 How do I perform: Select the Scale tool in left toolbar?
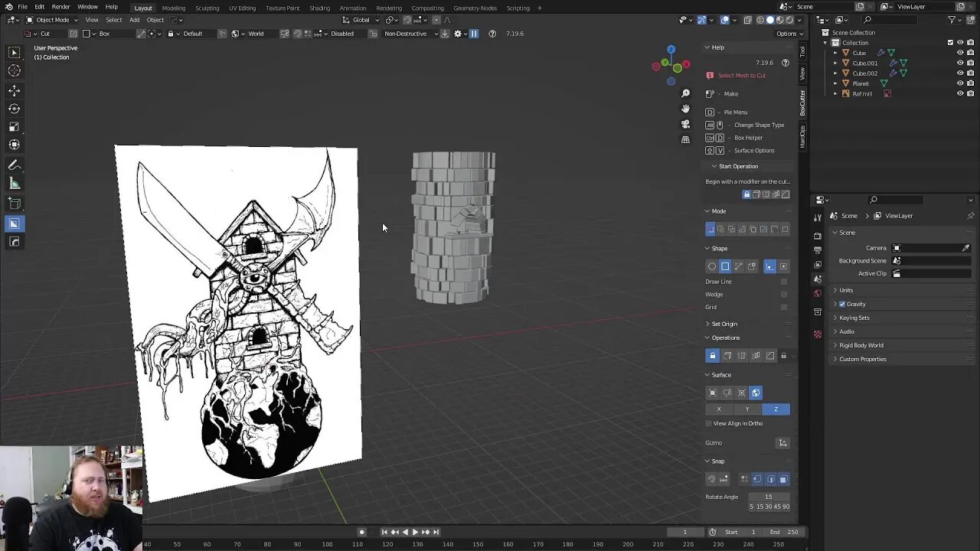[x=14, y=127]
